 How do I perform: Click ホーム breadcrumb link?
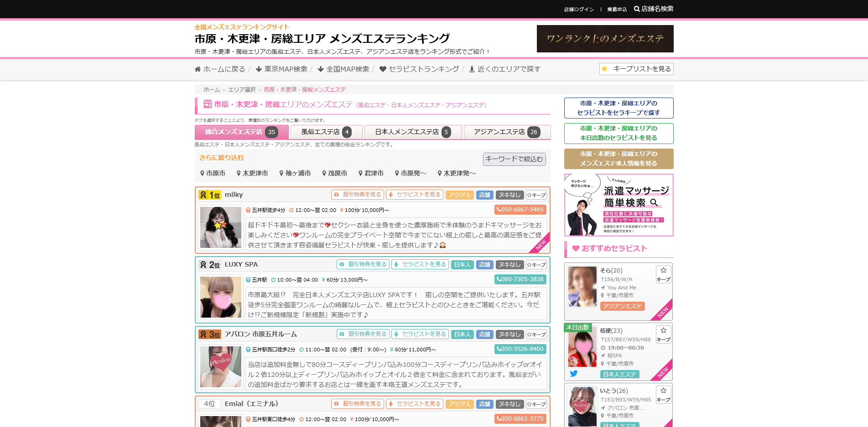pos(212,90)
